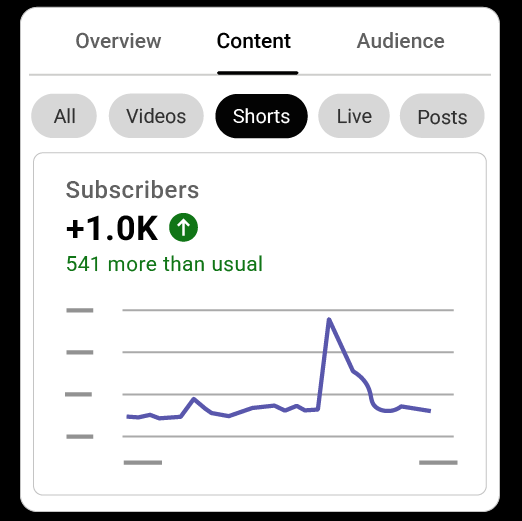
Task: Choose the Live filter chip
Action: click(x=354, y=116)
